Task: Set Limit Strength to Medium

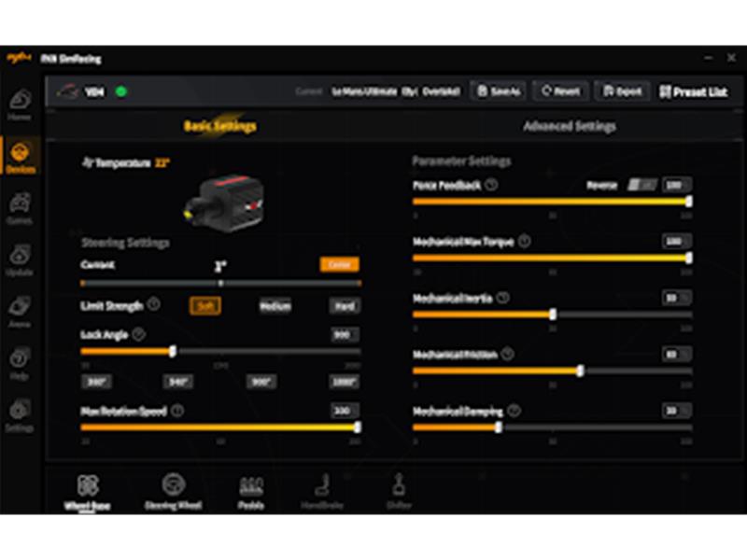Action: tap(275, 305)
